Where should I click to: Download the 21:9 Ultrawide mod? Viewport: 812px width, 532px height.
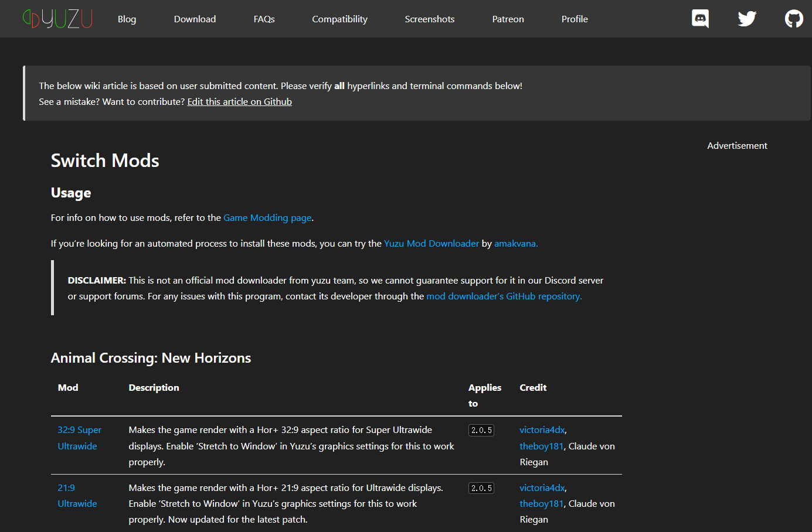(77, 496)
